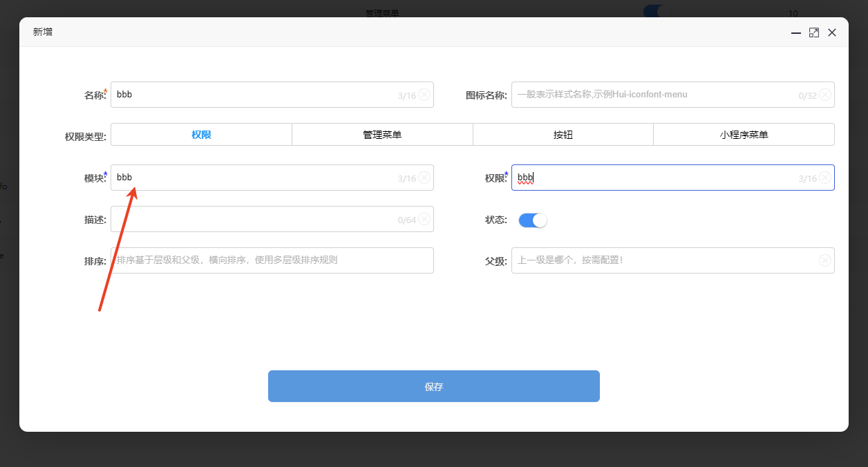Image resolution: width=868 pixels, height=467 pixels.
Task: Clear the 模块 field with its X icon
Action: [x=424, y=178]
